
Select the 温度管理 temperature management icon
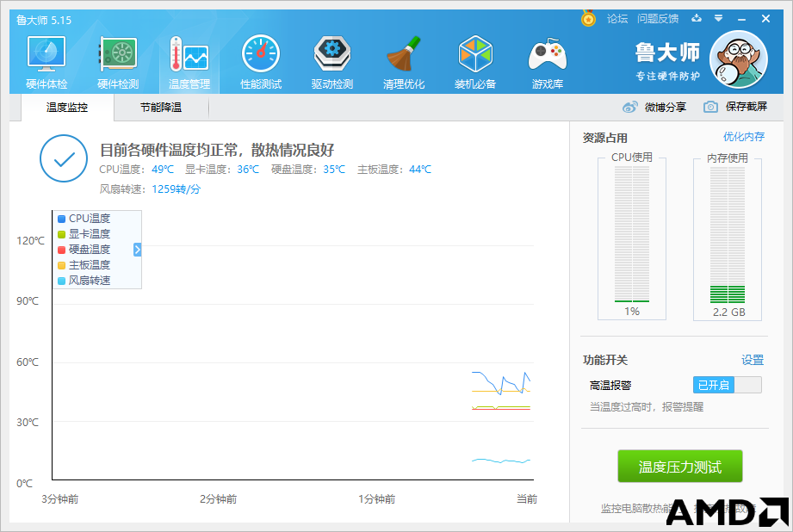point(189,63)
